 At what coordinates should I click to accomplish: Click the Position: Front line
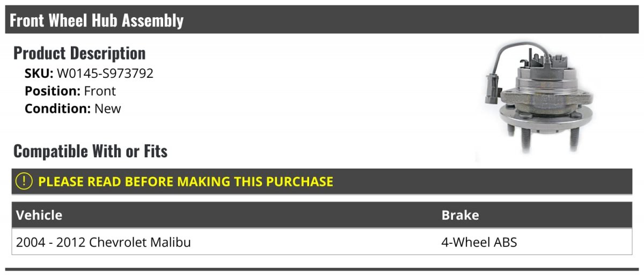coord(70,91)
